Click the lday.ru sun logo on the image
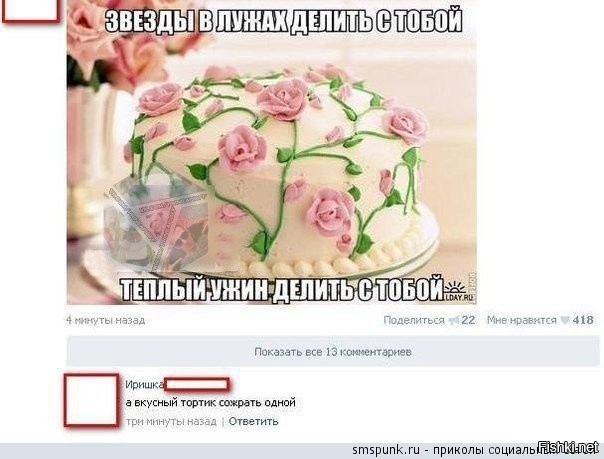The width and height of the screenshot is (604, 459). pyautogui.click(x=456, y=291)
